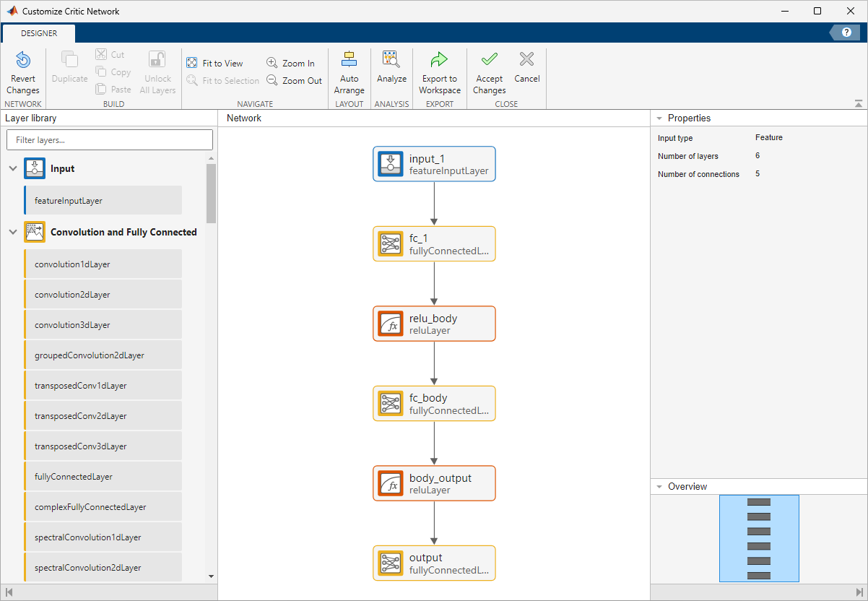Image resolution: width=868 pixels, height=601 pixels.
Task: Collapse the Properties panel
Action: (659, 118)
